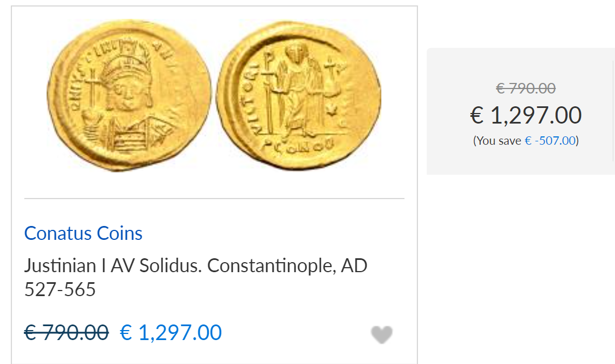Click the "527-565" date line of the title
This screenshot has height=364, width=615.
point(60,289)
